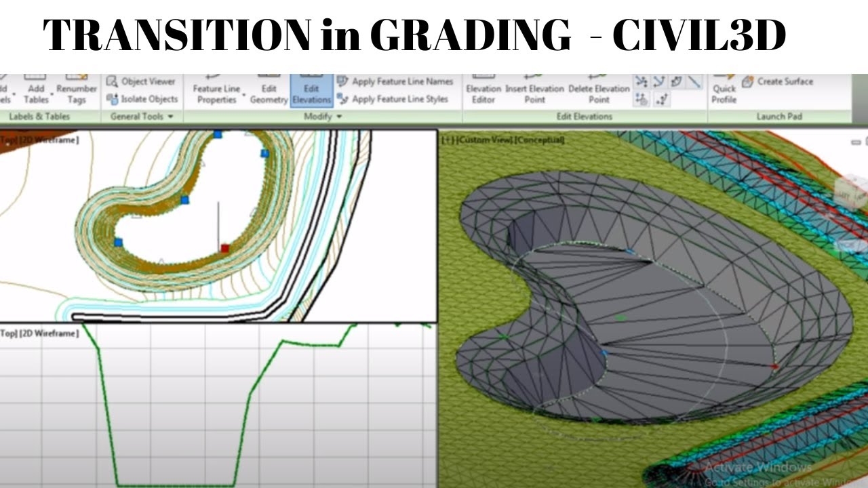This screenshot has height=488, width=868.
Task: Click the first small elevation tool icon in the bottom row
Action: (x=641, y=100)
